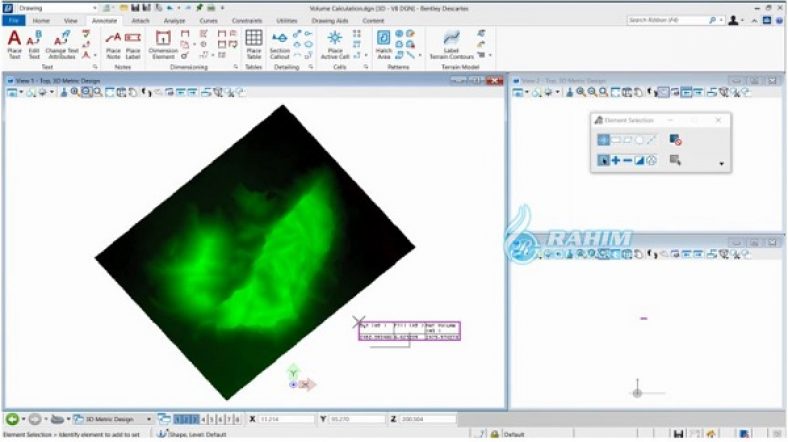
Task: Click the user account icon in title bar
Action: tap(733, 20)
